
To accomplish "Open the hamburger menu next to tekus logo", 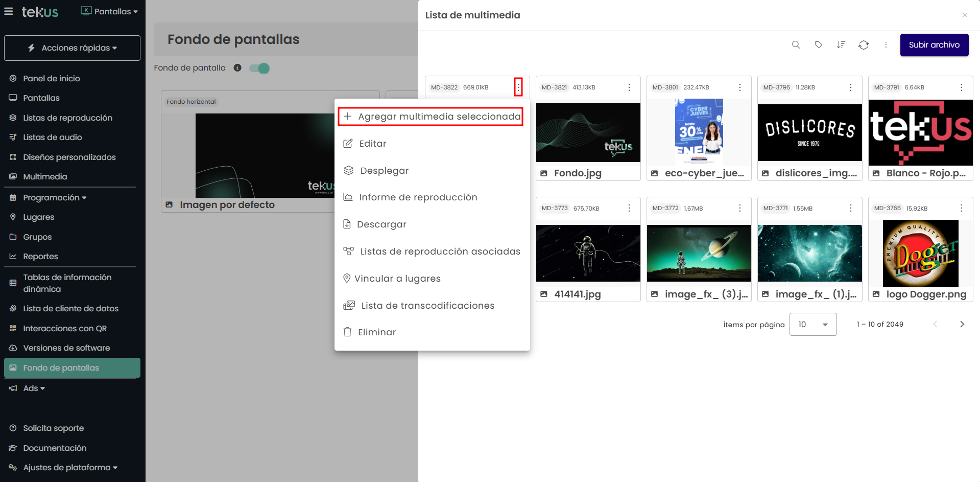I will pyautogui.click(x=9, y=11).
